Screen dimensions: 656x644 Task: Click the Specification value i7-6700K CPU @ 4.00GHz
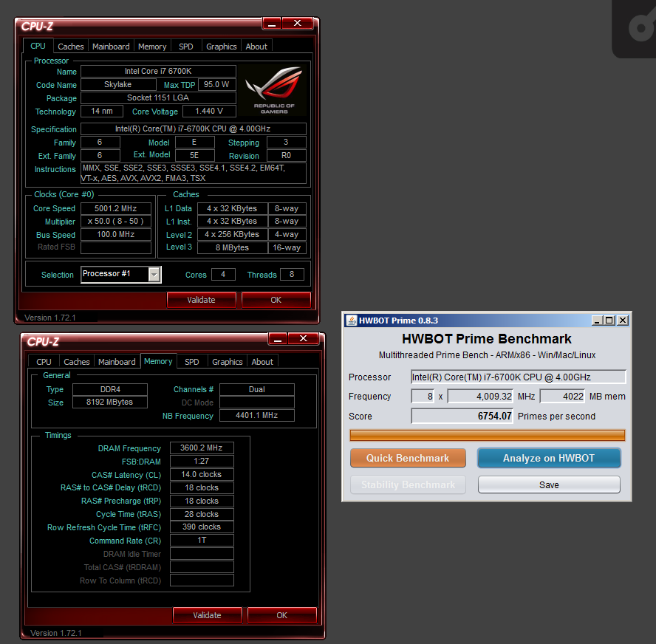tap(193, 129)
